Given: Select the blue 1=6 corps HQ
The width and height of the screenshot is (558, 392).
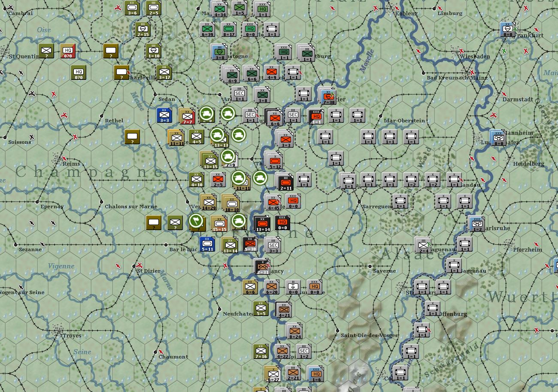Looking at the screenshot, I should click(x=316, y=374).
